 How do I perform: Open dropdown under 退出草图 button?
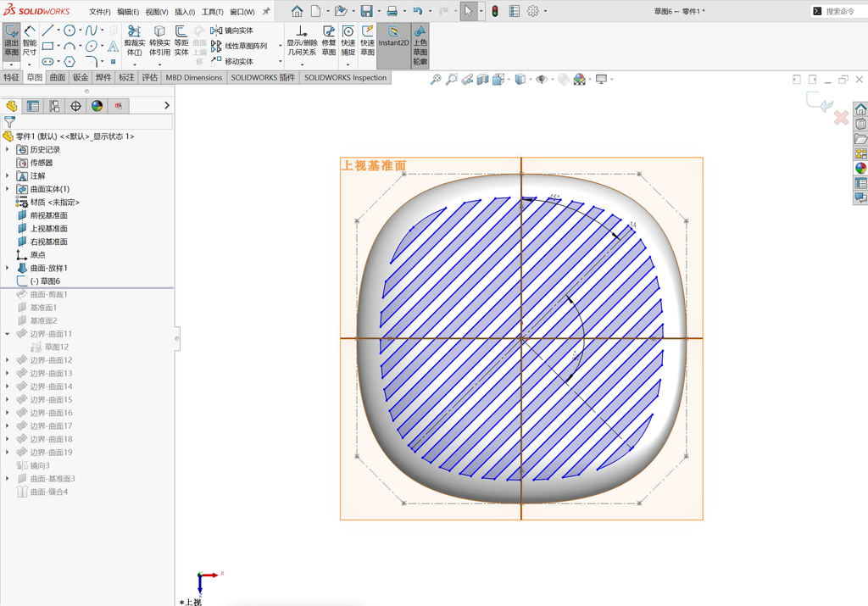(x=11, y=64)
